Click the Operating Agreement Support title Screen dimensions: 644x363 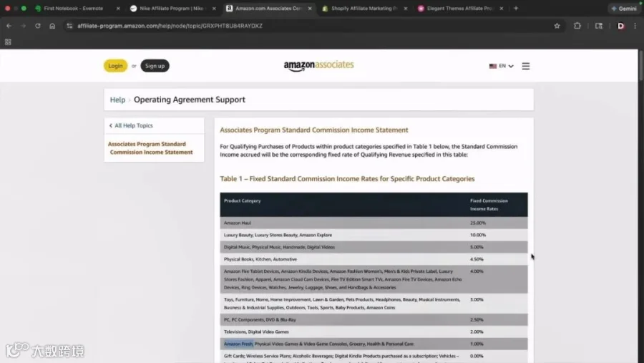[190, 100]
